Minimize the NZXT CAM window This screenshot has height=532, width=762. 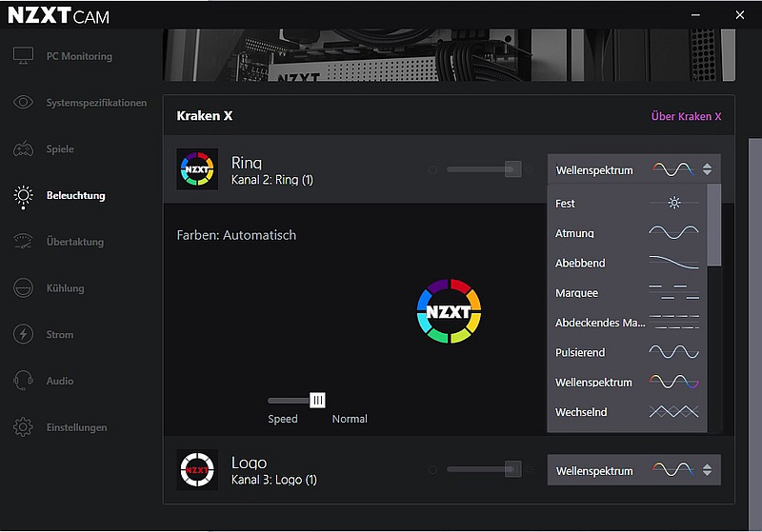coord(695,15)
